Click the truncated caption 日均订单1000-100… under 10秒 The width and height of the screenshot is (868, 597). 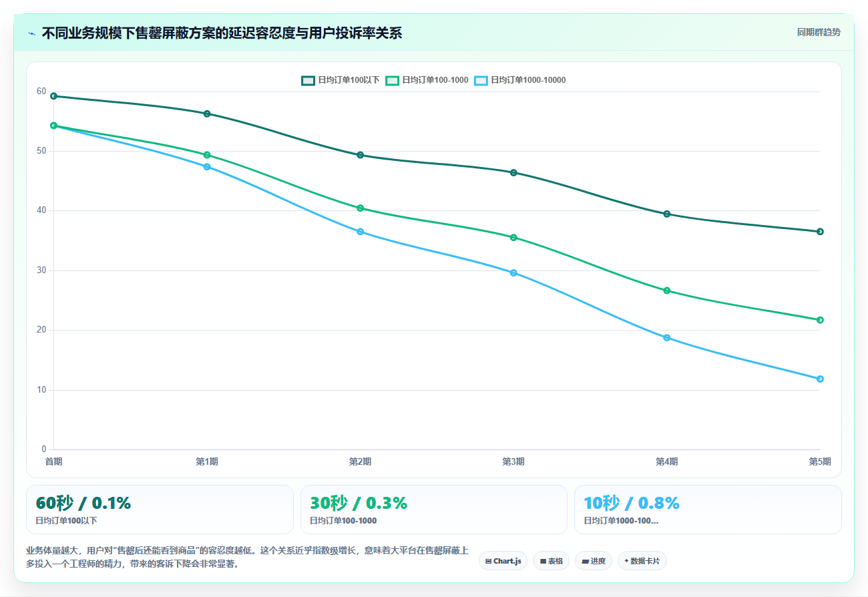coord(621,521)
